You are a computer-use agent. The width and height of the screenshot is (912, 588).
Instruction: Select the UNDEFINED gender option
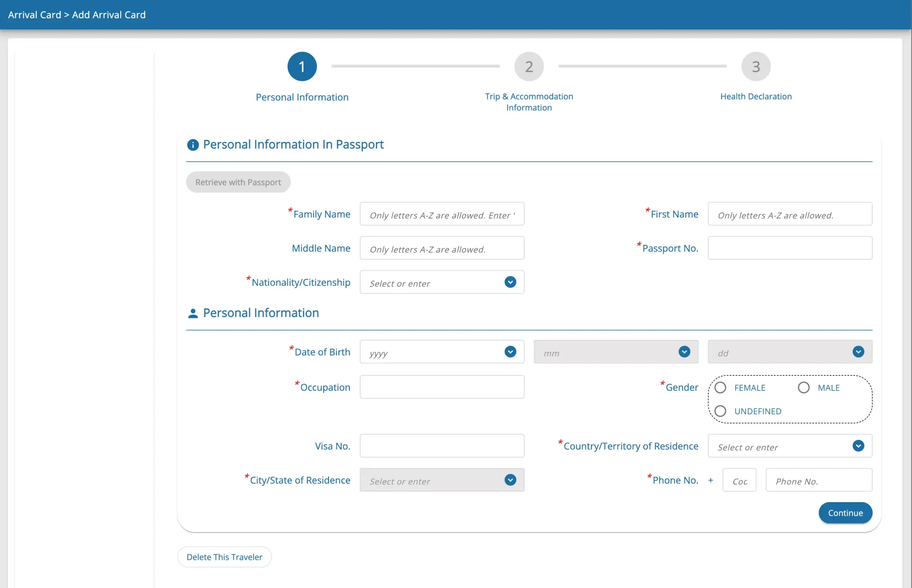(x=721, y=411)
